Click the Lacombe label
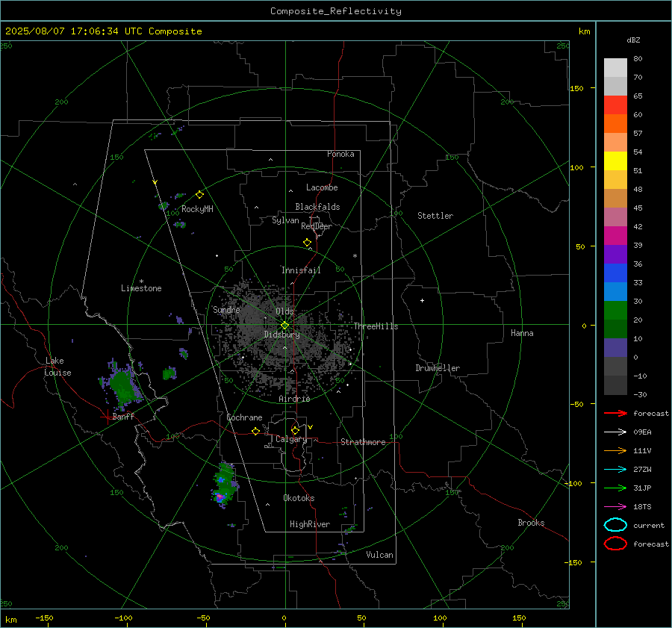The height and width of the screenshot is (628, 672). pos(322,187)
